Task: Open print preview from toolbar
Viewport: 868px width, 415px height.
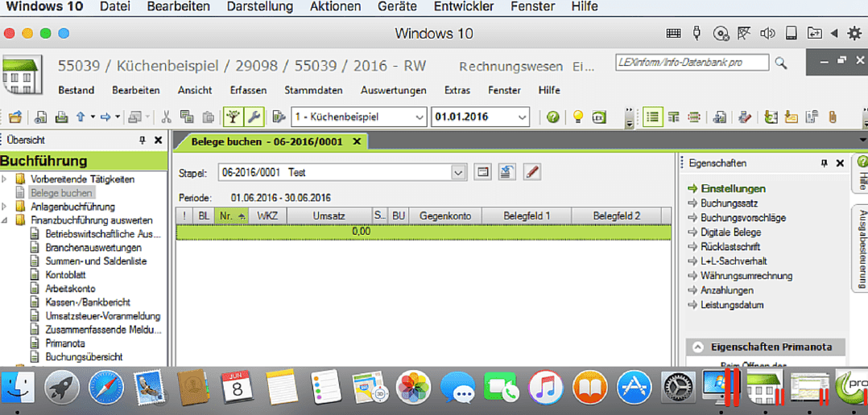Action: (41, 117)
